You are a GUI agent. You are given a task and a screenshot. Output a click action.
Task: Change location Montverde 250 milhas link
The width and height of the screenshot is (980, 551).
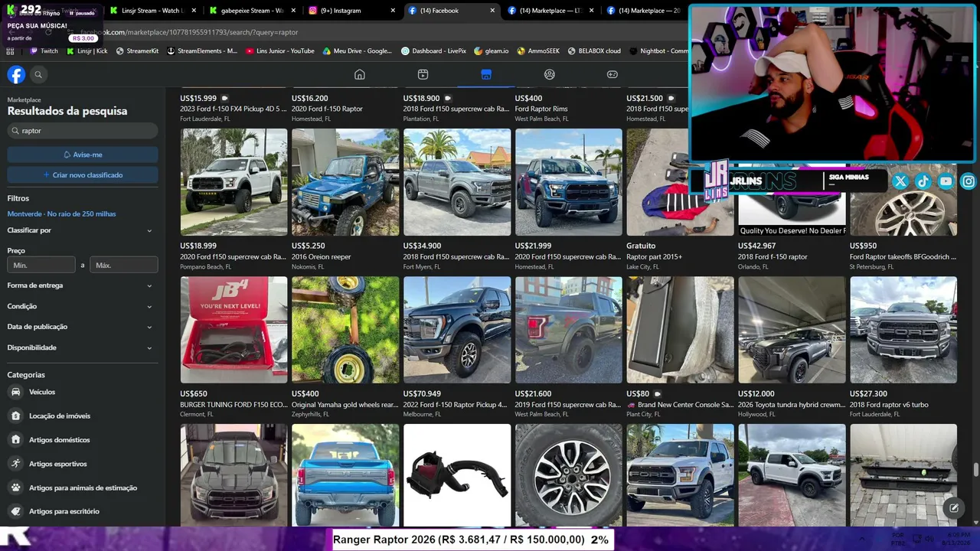pos(61,214)
